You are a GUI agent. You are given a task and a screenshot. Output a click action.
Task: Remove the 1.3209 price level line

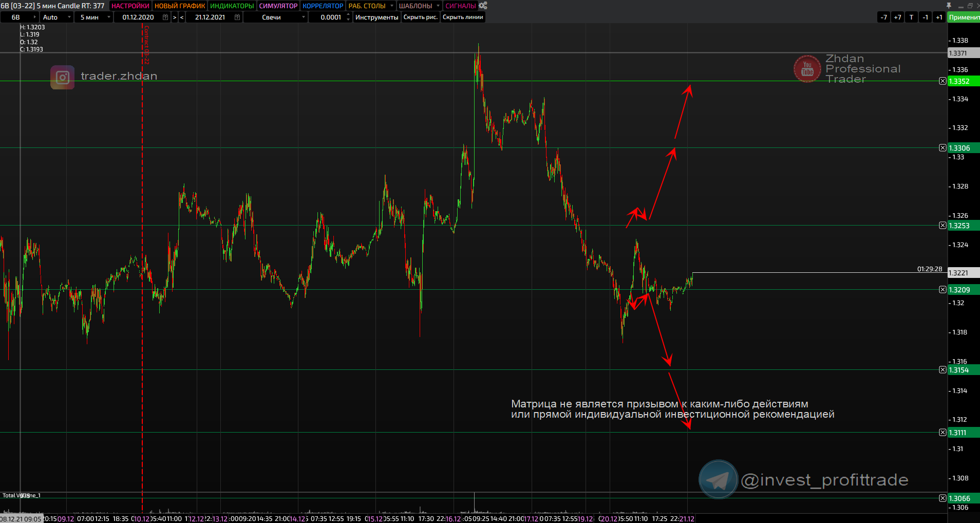click(x=943, y=290)
